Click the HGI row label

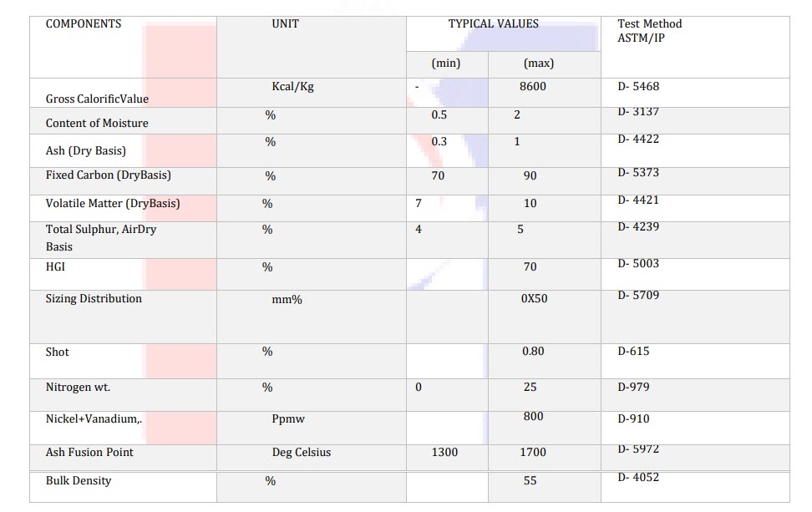click(x=55, y=266)
